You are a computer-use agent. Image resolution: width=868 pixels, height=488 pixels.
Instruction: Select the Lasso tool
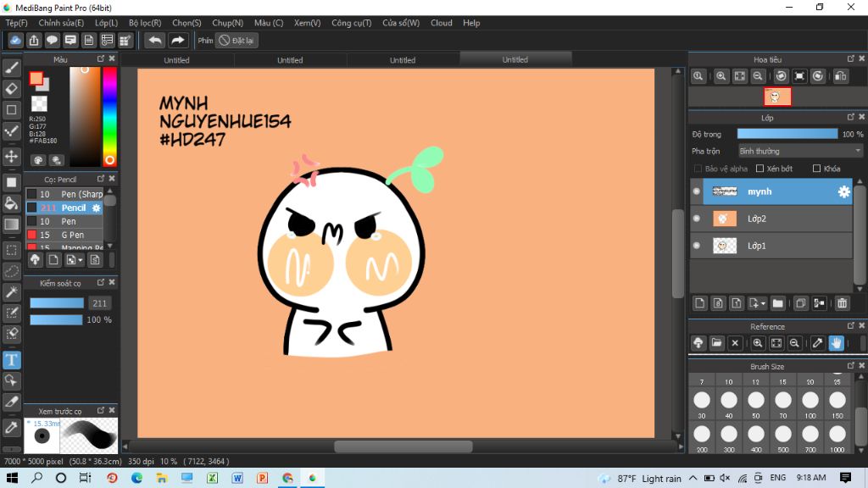(12, 271)
